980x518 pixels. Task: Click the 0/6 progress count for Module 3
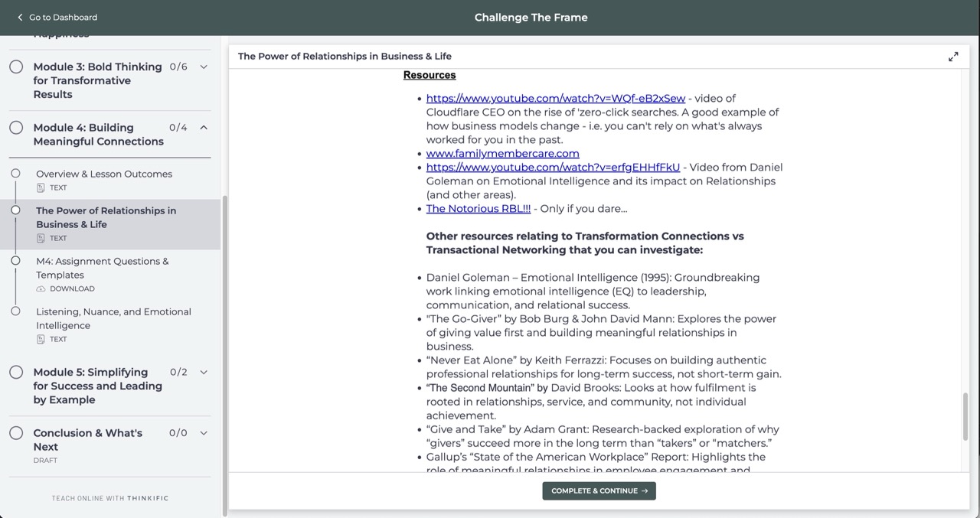click(178, 67)
